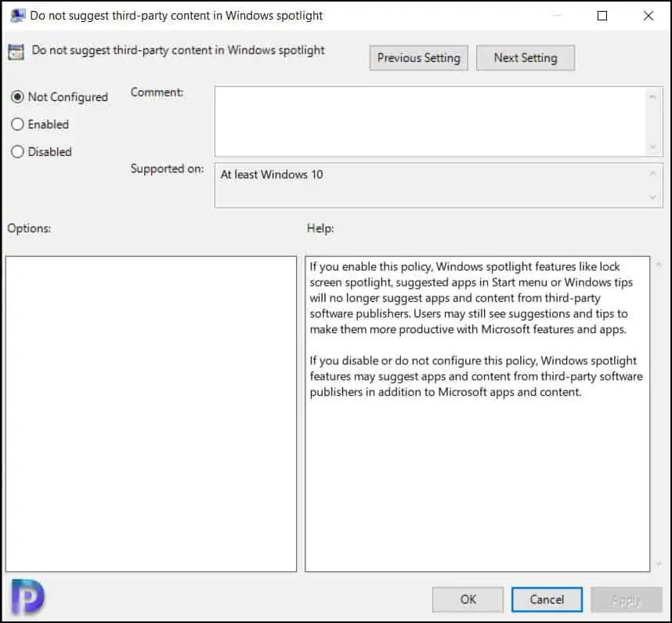The height and width of the screenshot is (623, 672).
Task: Click Supported on scroll up arrow
Action: pos(652,173)
